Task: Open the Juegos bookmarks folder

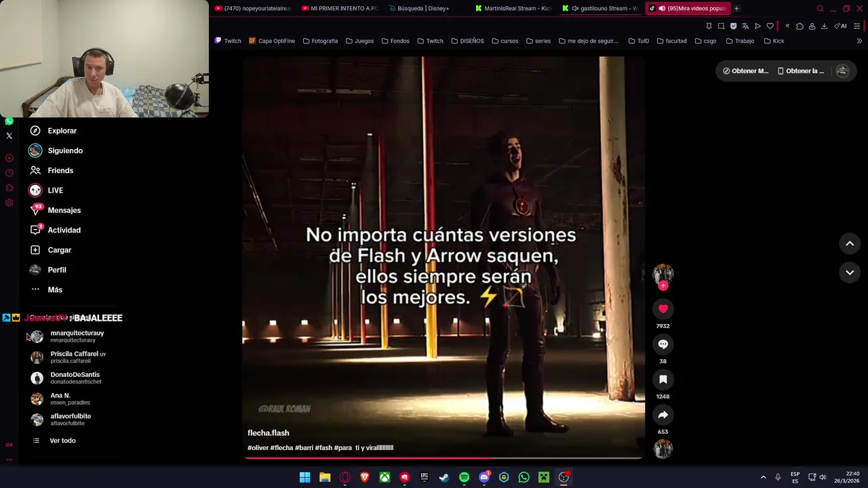Action: click(359, 41)
